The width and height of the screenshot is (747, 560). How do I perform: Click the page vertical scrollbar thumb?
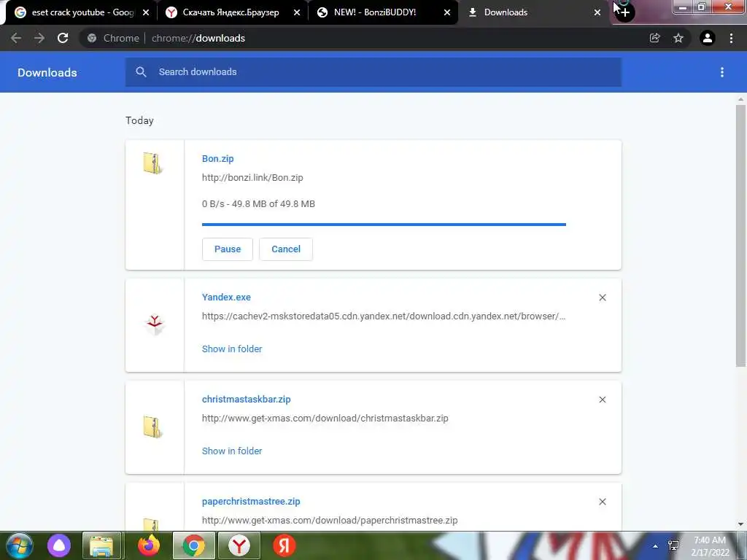740,236
